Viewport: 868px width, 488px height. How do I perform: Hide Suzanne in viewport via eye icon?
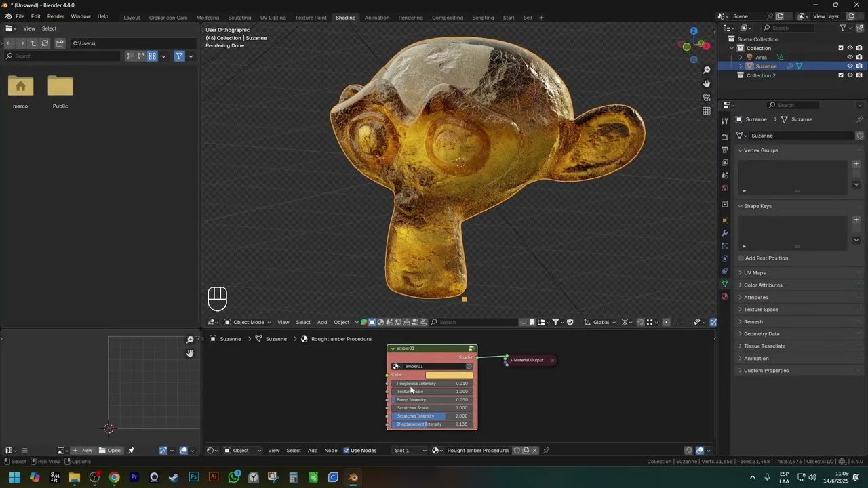coord(850,66)
